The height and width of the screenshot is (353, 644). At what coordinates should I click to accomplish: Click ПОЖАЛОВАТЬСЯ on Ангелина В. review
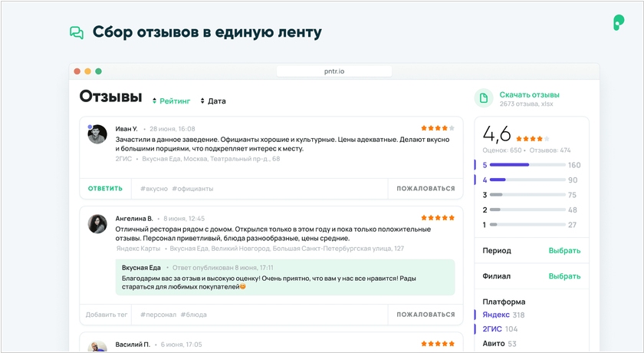(x=426, y=315)
